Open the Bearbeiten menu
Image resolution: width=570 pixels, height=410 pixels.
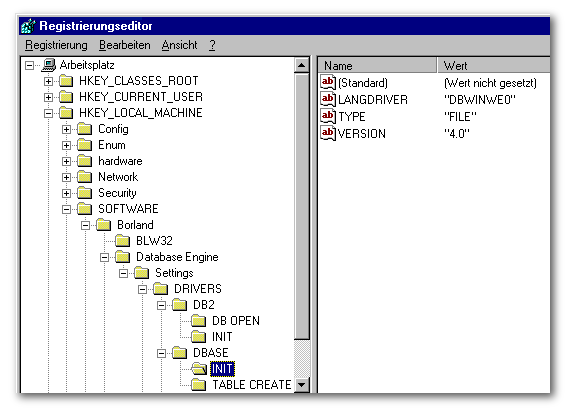coord(125,45)
